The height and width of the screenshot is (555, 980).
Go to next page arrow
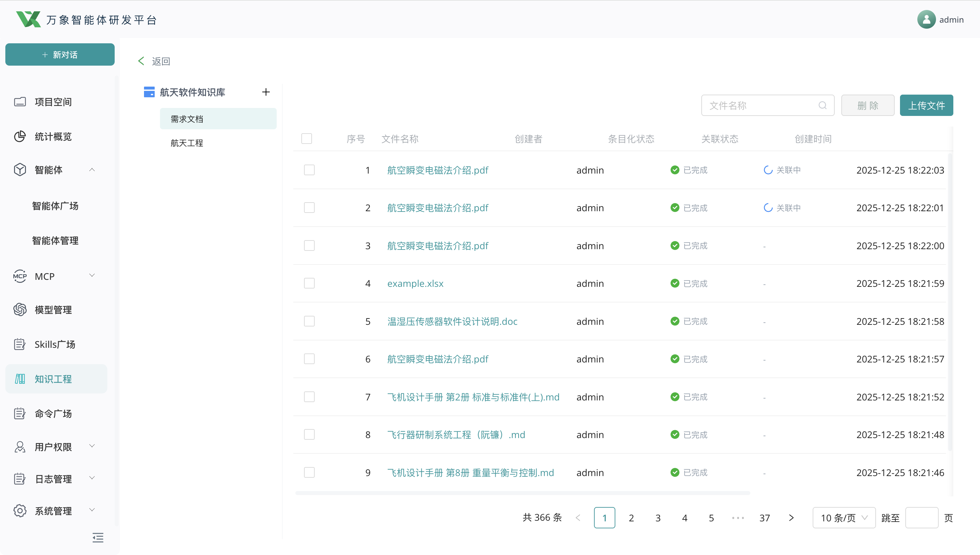click(791, 518)
